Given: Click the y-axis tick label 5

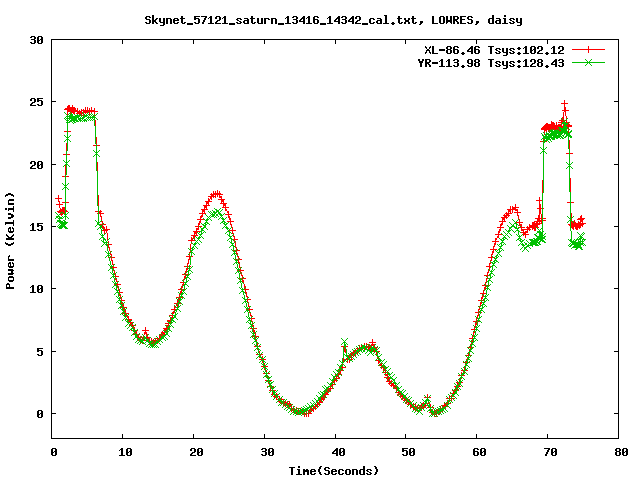Looking at the screenshot, I should click(x=40, y=351).
